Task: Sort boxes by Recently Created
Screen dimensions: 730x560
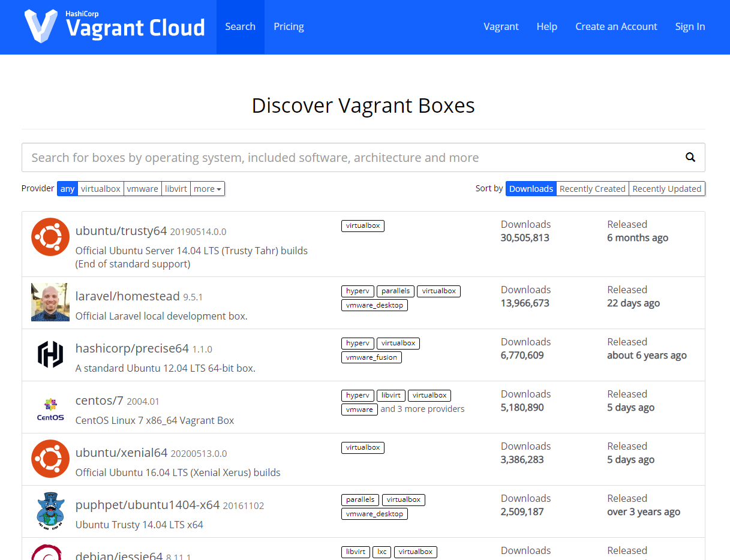Action: 592,189
